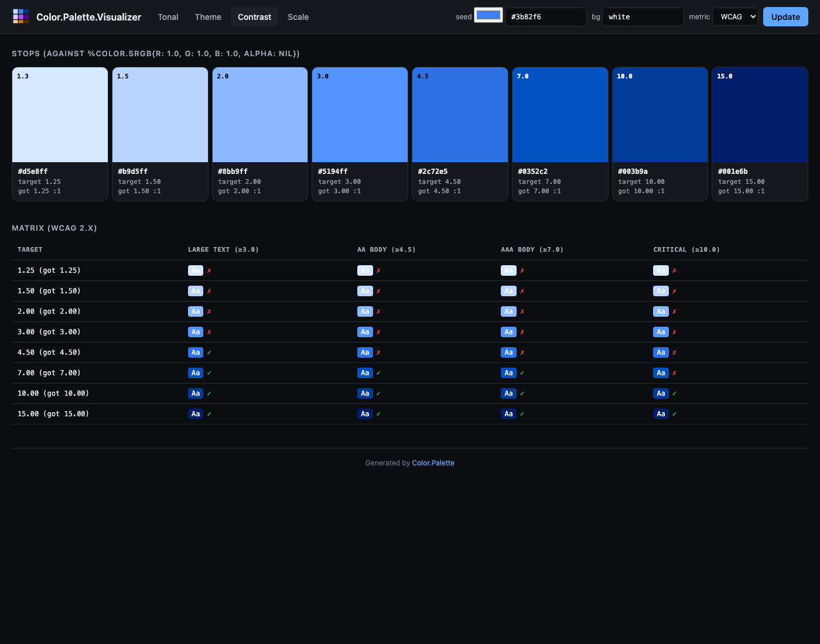Viewport: 820px width, 644px height.
Task: Focus the bg input field containing white
Action: [643, 17]
